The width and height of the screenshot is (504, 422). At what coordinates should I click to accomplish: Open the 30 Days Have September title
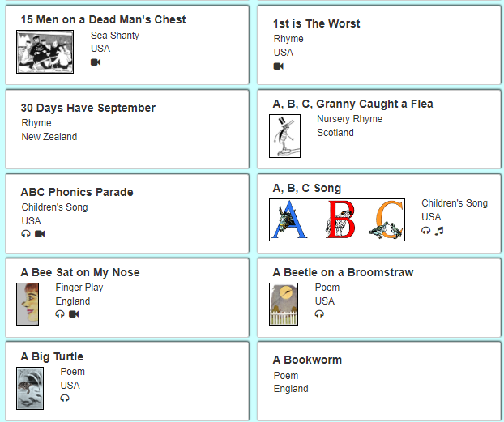click(x=88, y=108)
